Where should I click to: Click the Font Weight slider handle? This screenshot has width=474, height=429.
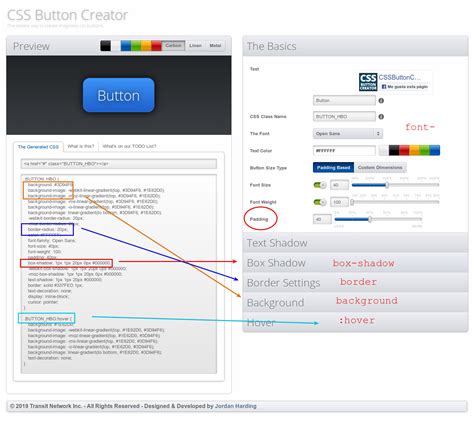coord(352,202)
